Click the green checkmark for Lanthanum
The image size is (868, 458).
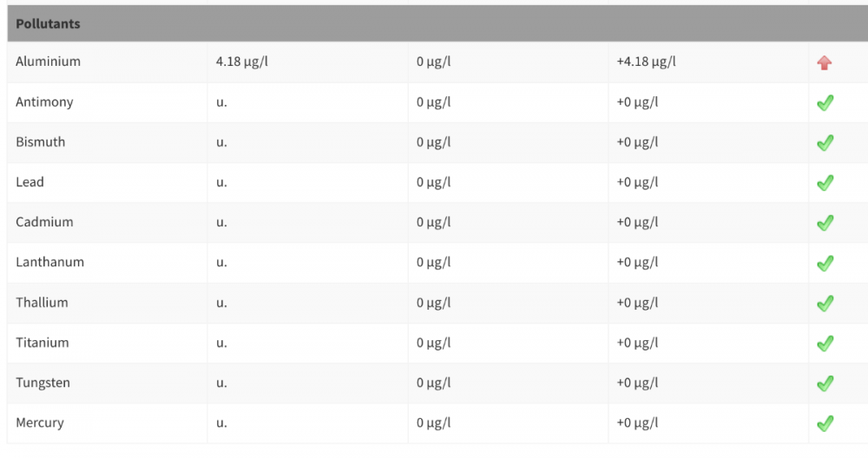825,263
